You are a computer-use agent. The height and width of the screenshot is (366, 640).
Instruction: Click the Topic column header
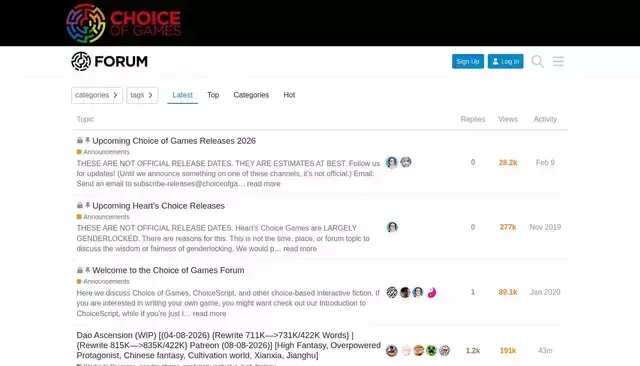[x=85, y=119]
